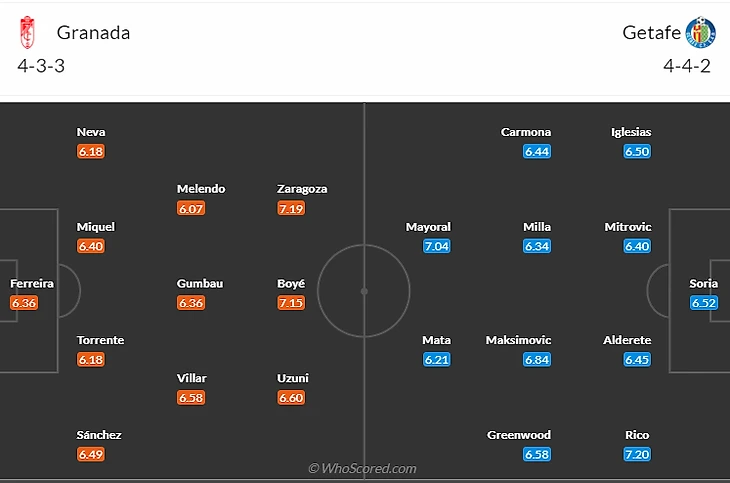Select player Uzuni on the pitch
730x483 pixels.
293,378
